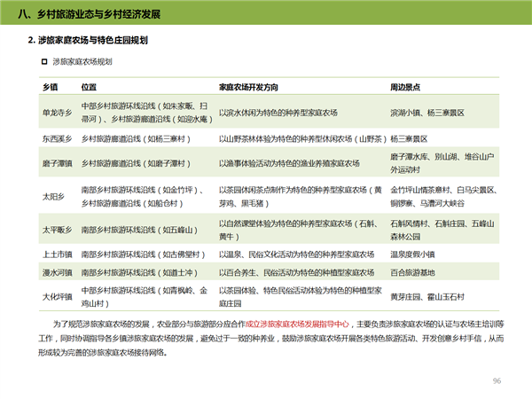Select the 太阳乡 row label
The width and height of the screenshot is (532, 399).
[x=51, y=195]
